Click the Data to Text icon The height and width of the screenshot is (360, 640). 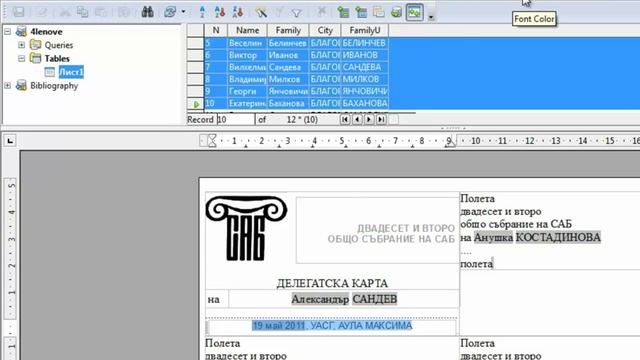[343, 12]
